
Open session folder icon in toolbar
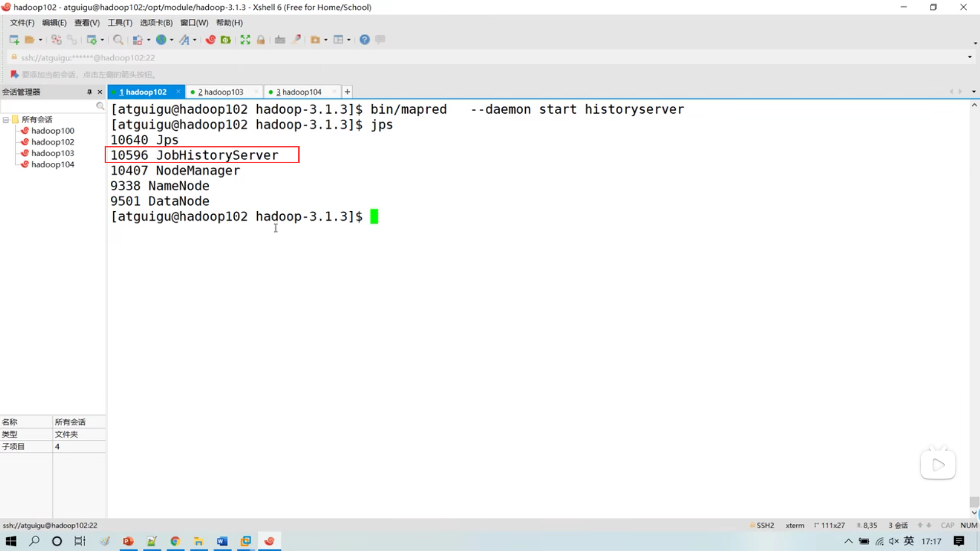click(30, 40)
